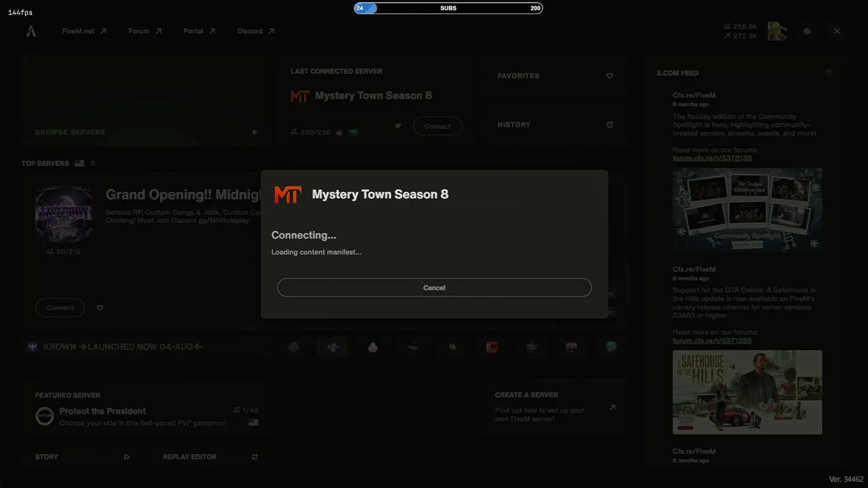This screenshot has width=868, height=488.
Task: Click Connect on the last connected server
Action: point(437,126)
